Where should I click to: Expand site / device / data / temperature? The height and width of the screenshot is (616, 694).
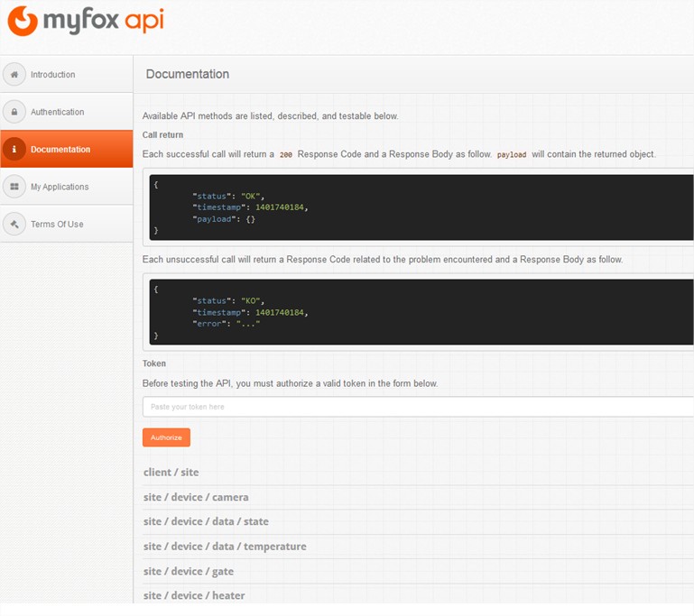(x=225, y=547)
